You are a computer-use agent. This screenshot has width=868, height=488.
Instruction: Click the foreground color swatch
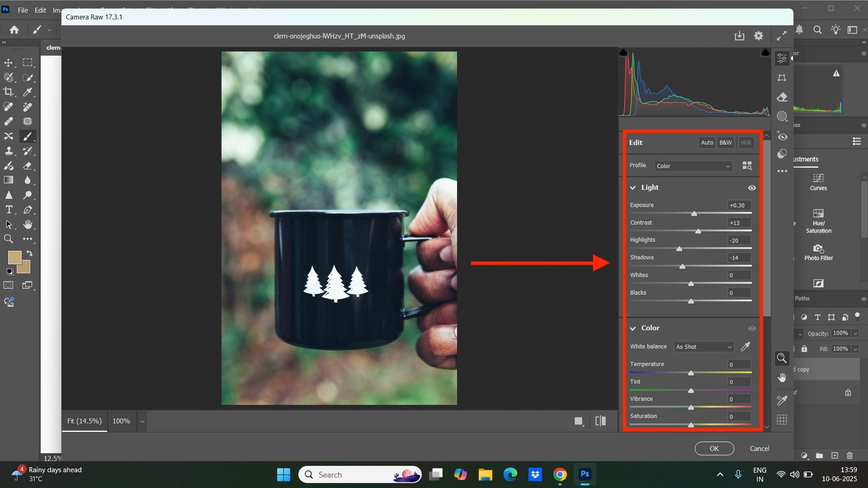click(14, 257)
